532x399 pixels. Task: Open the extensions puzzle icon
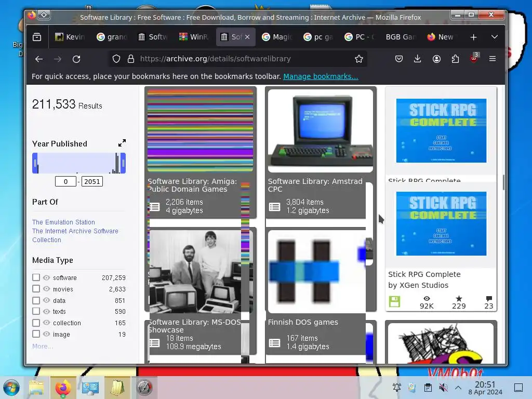click(455, 59)
